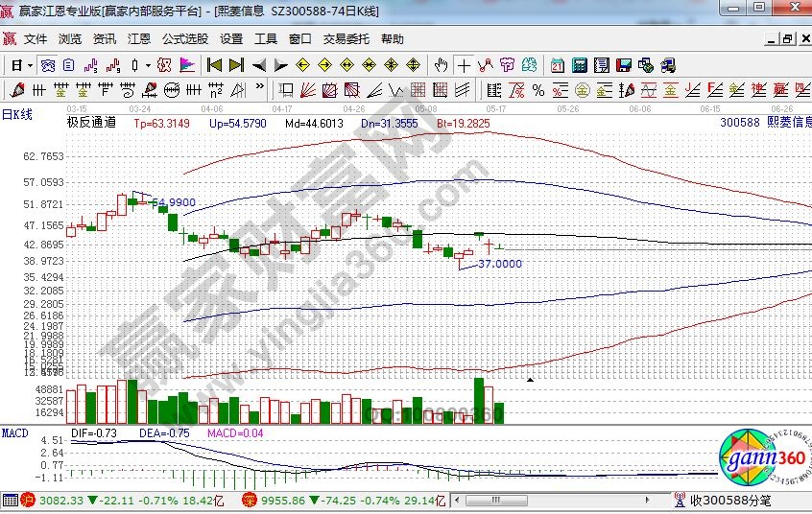Open the 日 period dropdown arrow
The height and width of the screenshot is (514, 812).
pyautogui.click(x=30, y=65)
